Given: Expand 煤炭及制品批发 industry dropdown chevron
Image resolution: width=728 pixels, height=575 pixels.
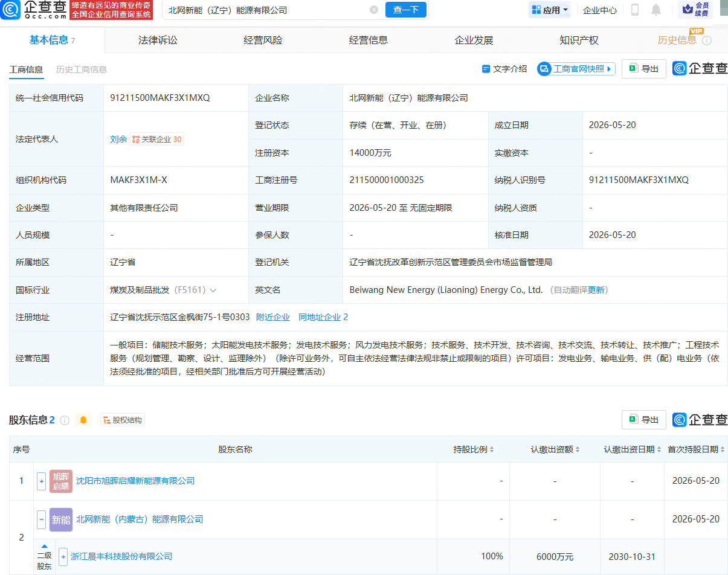Looking at the screenshot, I should (213, 290).
